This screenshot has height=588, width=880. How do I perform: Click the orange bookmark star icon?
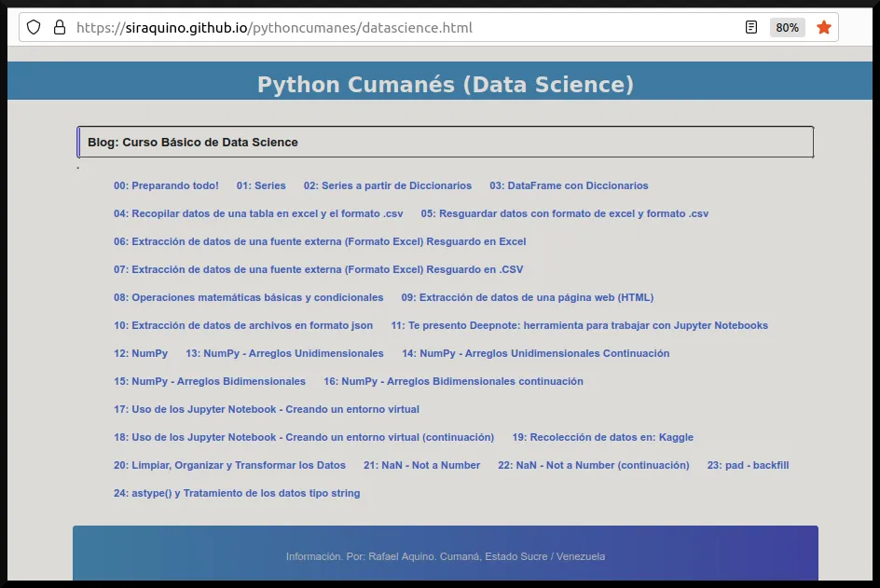pos(823,28)
